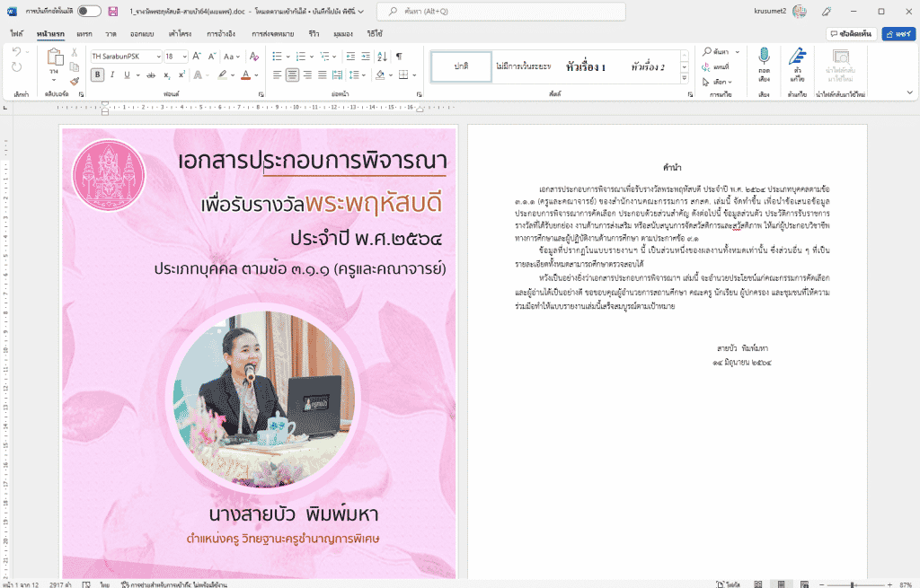The image size is (920, 588).
Task: Toggle Underline formatting
Action: [x=127, y=75]
